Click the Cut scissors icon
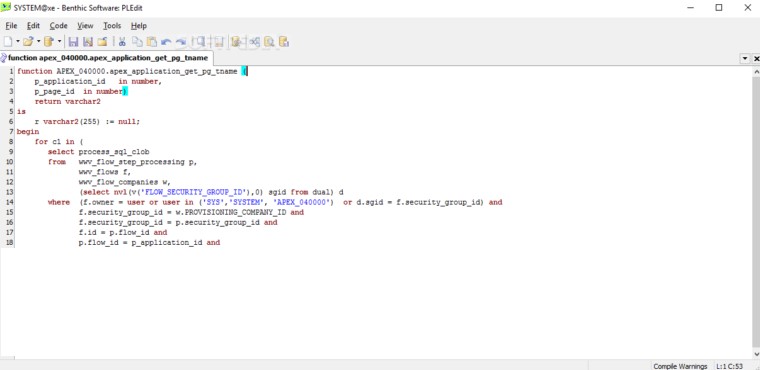The image size is (760, 370). tap(122, 42)
